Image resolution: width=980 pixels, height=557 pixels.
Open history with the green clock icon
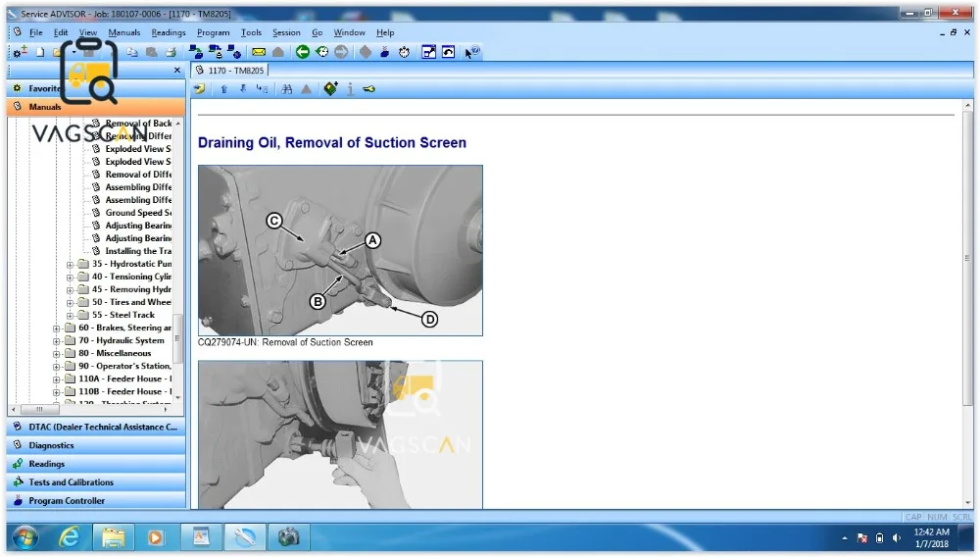click(x=321, y=52)
